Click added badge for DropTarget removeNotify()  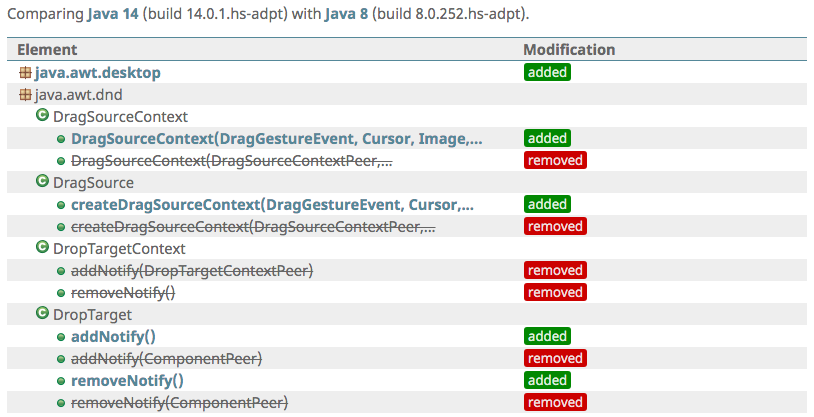point(547,380)
